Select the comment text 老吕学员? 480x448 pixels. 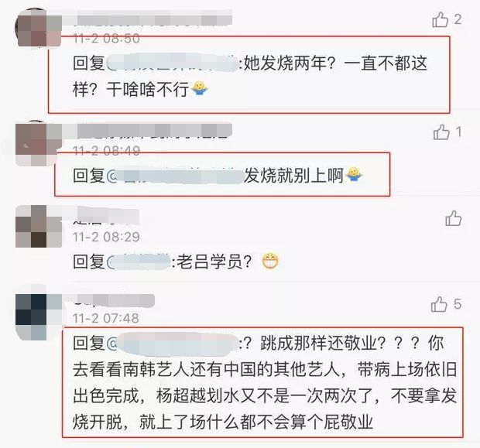click(x=214, y=262)
